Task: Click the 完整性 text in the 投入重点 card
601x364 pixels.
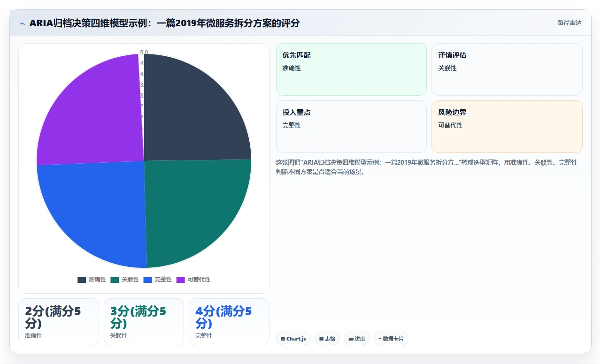Action: (292, 126)
